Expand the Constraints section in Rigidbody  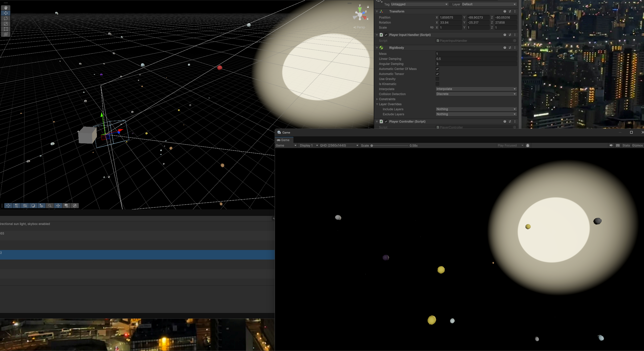(377, 99)
